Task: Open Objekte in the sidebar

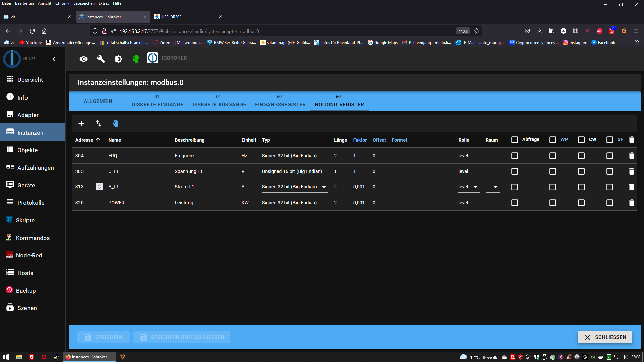Action: click(28, 150)
